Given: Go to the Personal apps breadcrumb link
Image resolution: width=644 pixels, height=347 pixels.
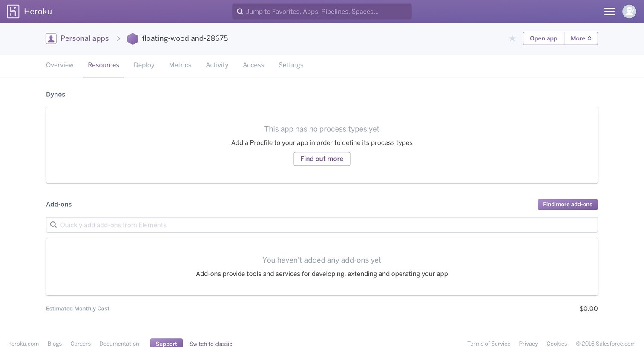Looking at the screenshot, I should [x=85, y=38].
